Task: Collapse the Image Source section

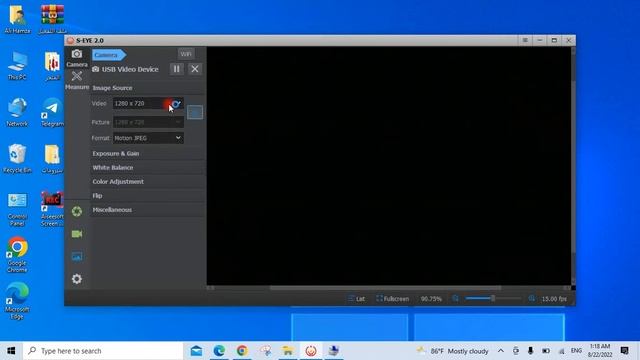Action: [x=148, y=88]
